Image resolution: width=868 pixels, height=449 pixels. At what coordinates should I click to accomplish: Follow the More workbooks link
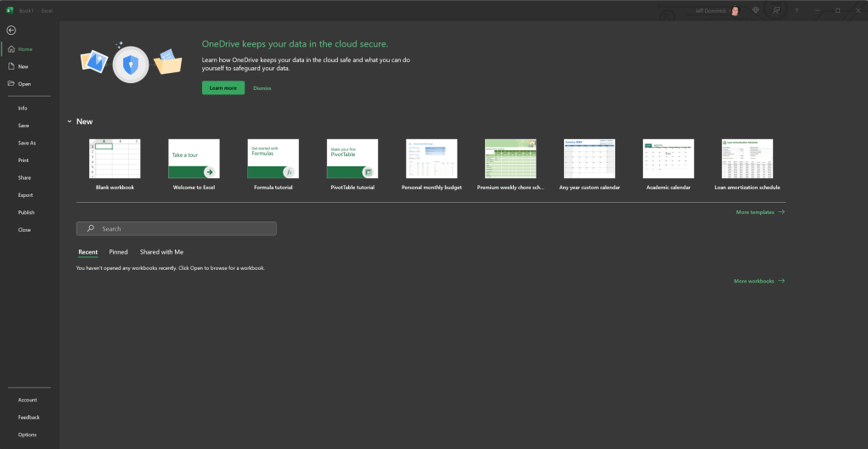tap(758, 281)
